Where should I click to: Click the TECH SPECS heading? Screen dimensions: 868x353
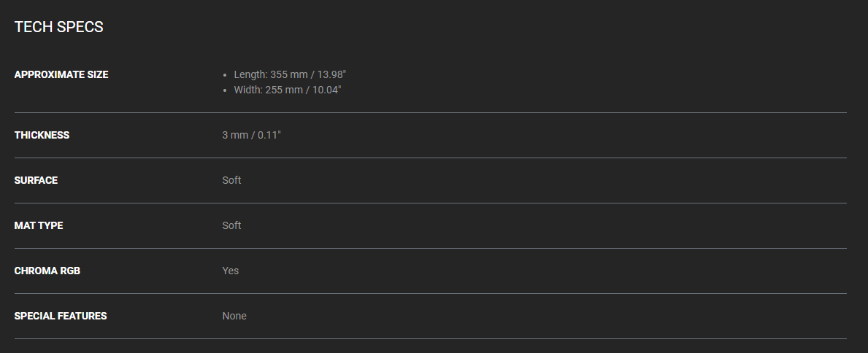(58, 28)
